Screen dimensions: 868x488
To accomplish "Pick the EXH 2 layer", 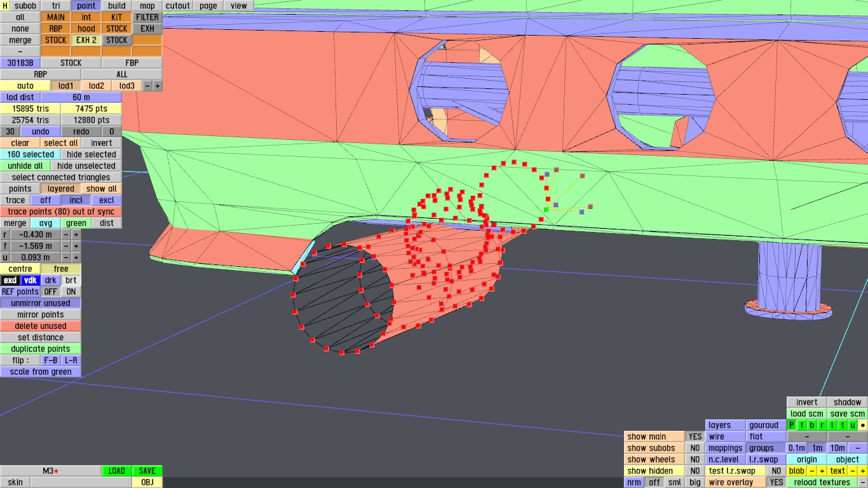I will (86, 40).
